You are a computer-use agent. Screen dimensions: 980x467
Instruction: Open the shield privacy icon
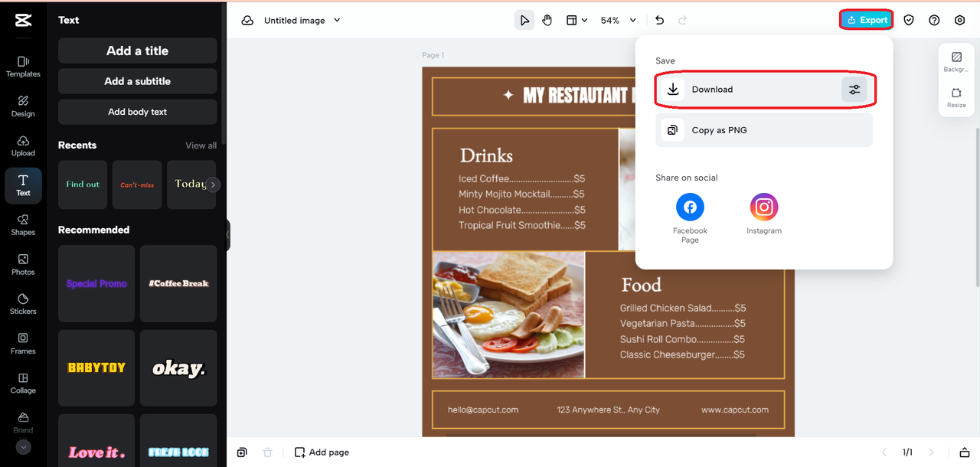(x=909, y=21)
